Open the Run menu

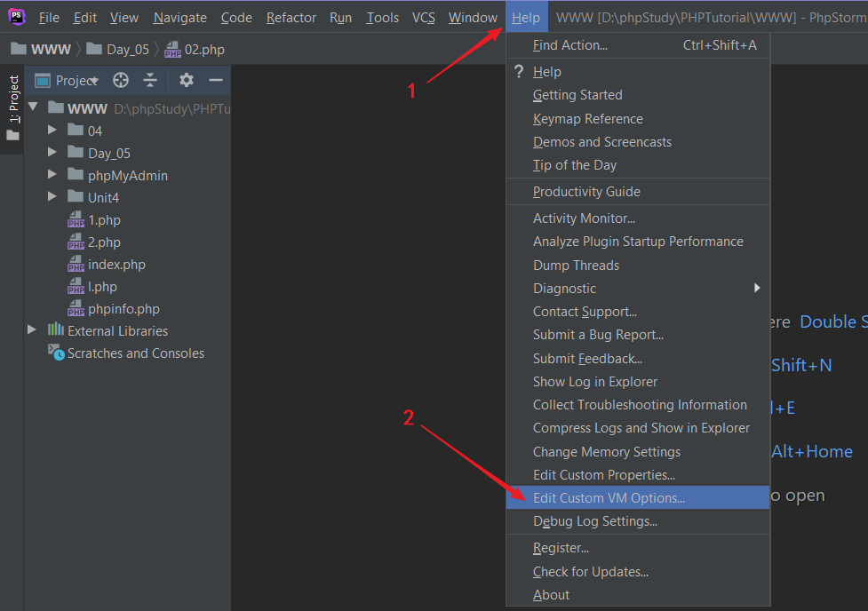point(340,18)
